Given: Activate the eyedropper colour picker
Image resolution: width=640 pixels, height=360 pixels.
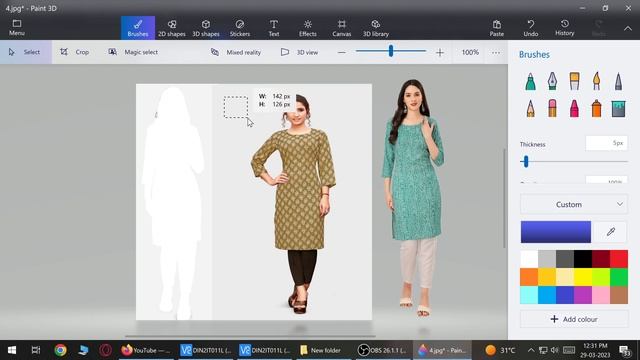Looking at the screenshot, I should click(x=611, y=232).
